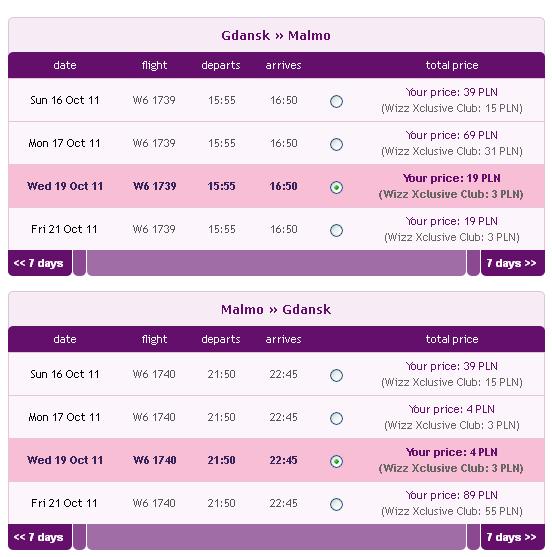Screen dimensions: 552x557
Task: Select Mon 17 Oct W6 1740 return radio
Action: pos(336,418)
